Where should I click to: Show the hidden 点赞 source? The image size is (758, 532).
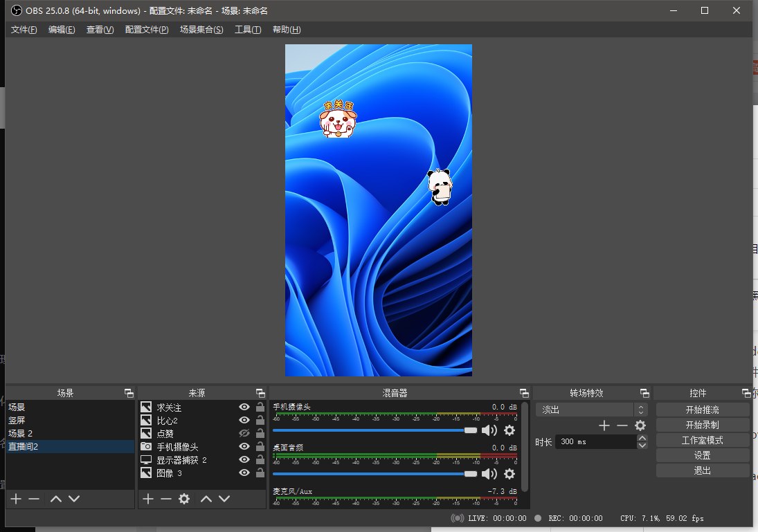coord(244,433)
